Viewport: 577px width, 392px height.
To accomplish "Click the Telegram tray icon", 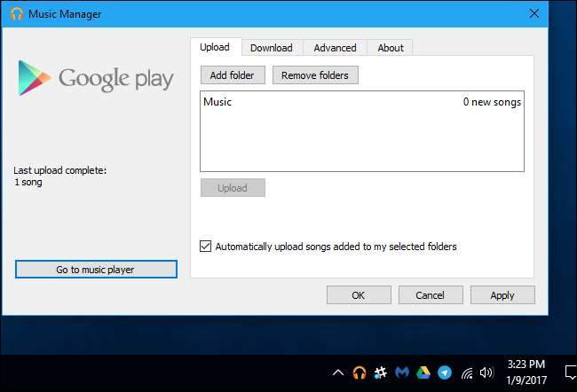I will pos(444,372).
